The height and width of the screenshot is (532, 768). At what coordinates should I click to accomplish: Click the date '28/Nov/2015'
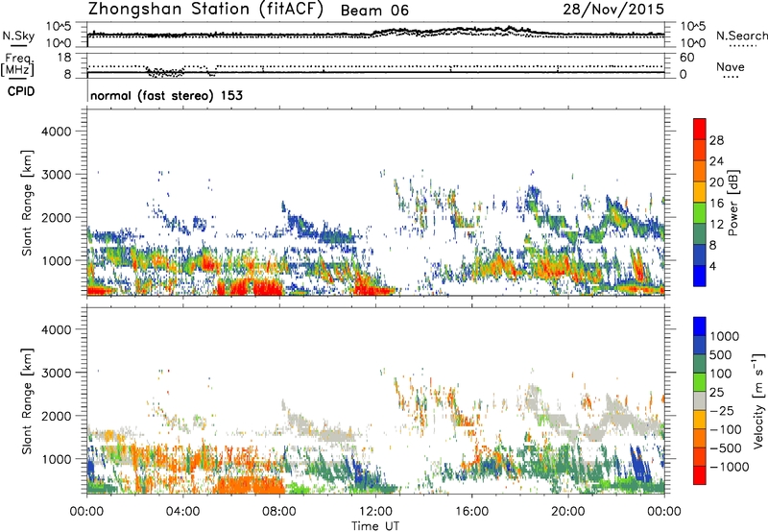613,10
